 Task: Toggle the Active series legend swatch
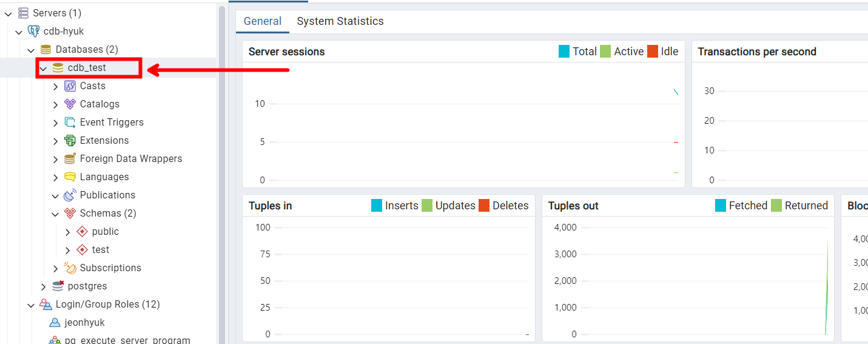pyautogui.click(x=605, y=52)
